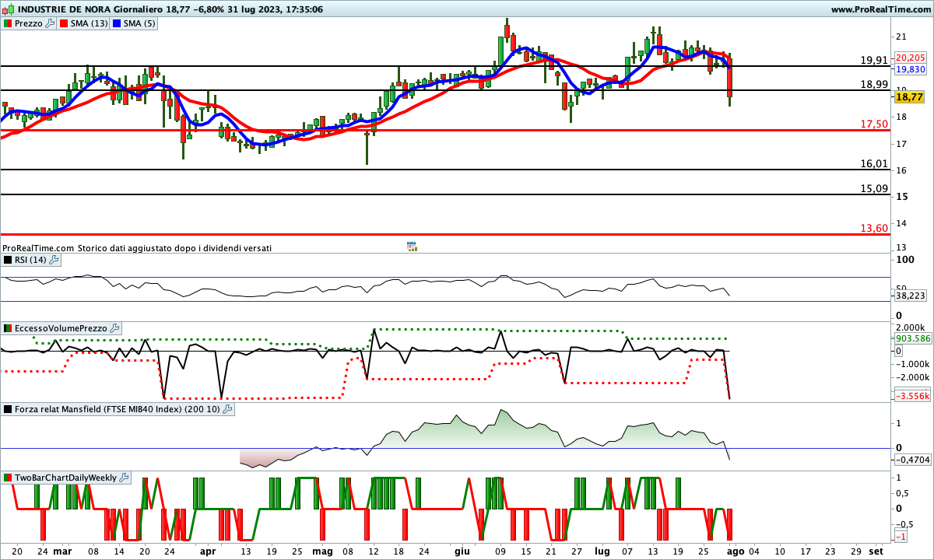Click the blue SMA (5) color swatch
Image resolution: width=934 pixels, height=560 pixels.
[x=117, y=23]
